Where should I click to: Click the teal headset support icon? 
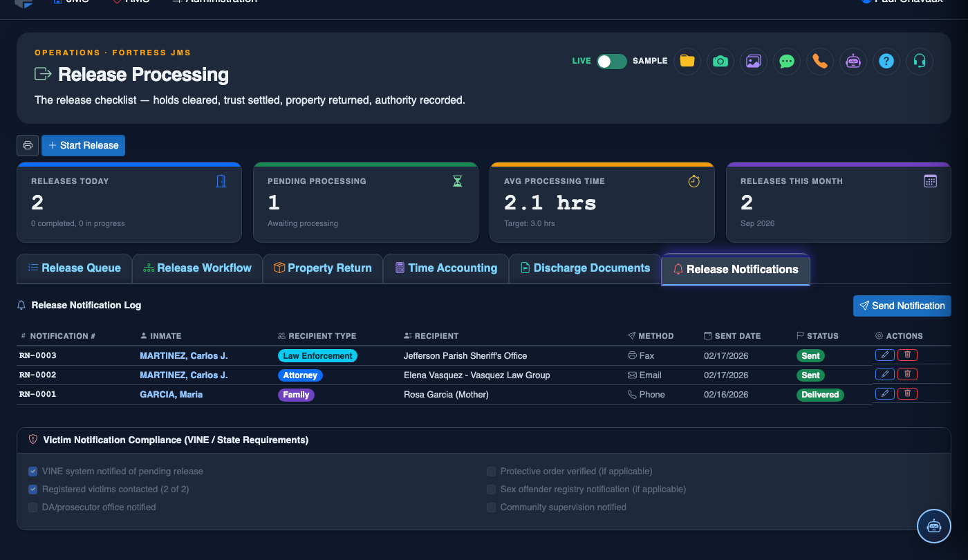pyautogui.click(x=919, y=61)
